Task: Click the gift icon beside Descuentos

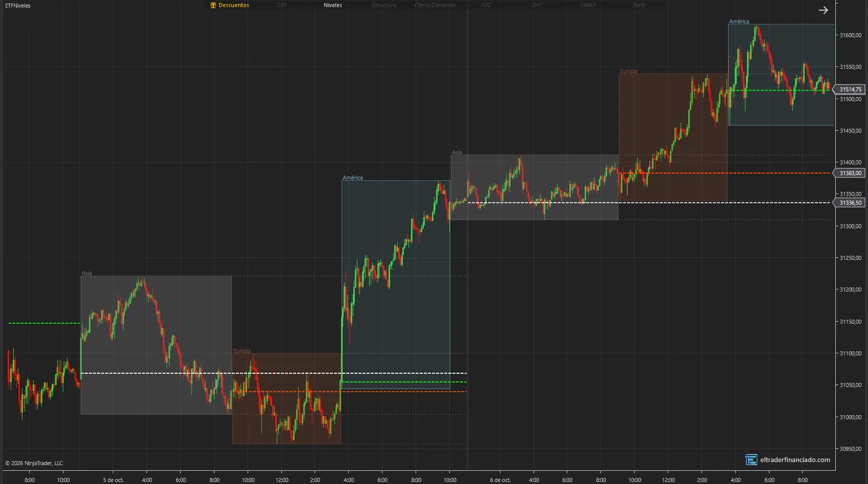Action: point(213,5)
